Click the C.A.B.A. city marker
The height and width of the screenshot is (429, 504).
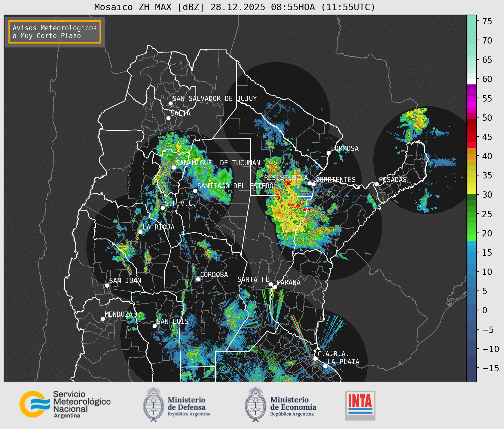tap(315, 358)
